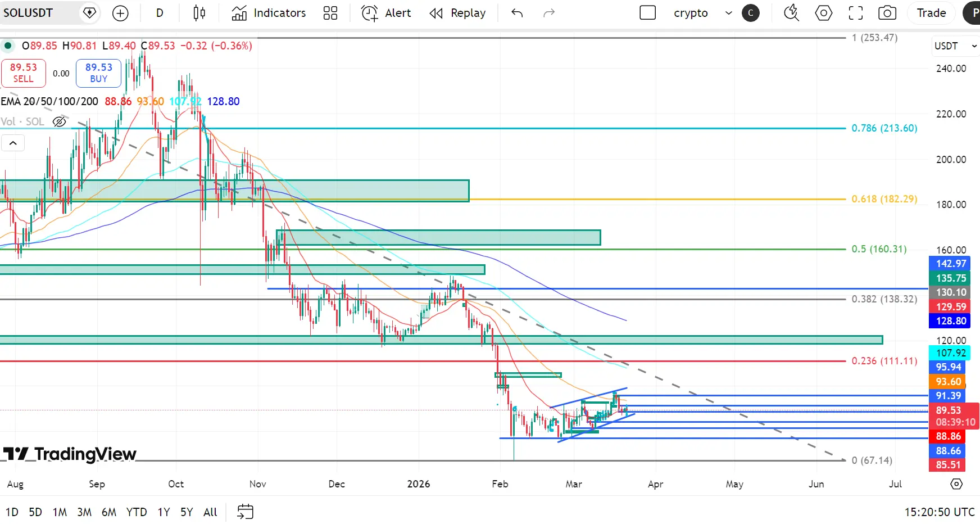Open the USDT currency dropdown
This screenshot has width=980, height=524.
click(x=955, y=46)
